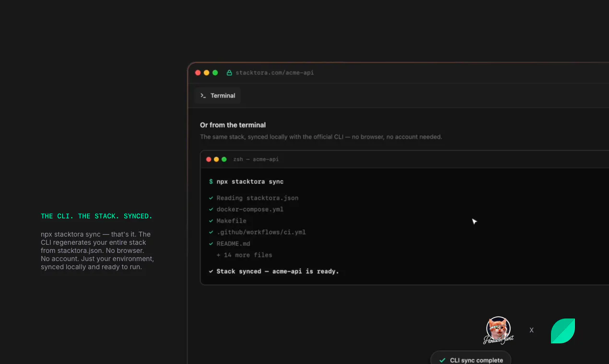
Task: Click the 'docker-compose.yml' output line
Action: point(250,209)
